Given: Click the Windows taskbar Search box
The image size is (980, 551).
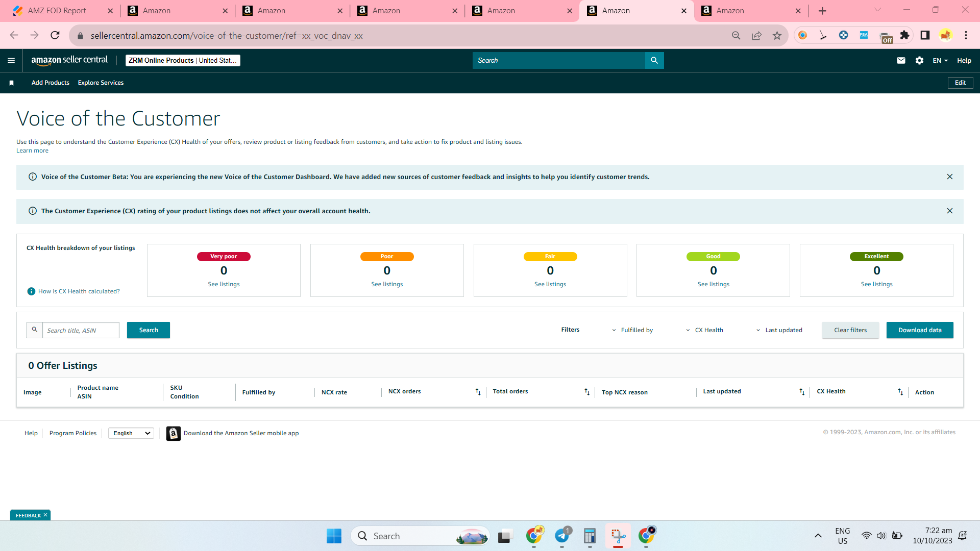Looking at the screenshot, I should coord(420,536).
